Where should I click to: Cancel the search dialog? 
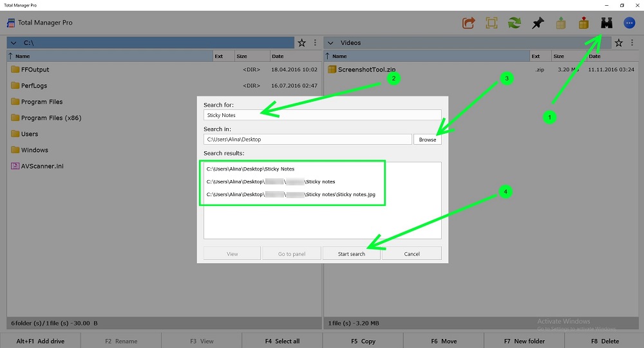coord(412,253)
